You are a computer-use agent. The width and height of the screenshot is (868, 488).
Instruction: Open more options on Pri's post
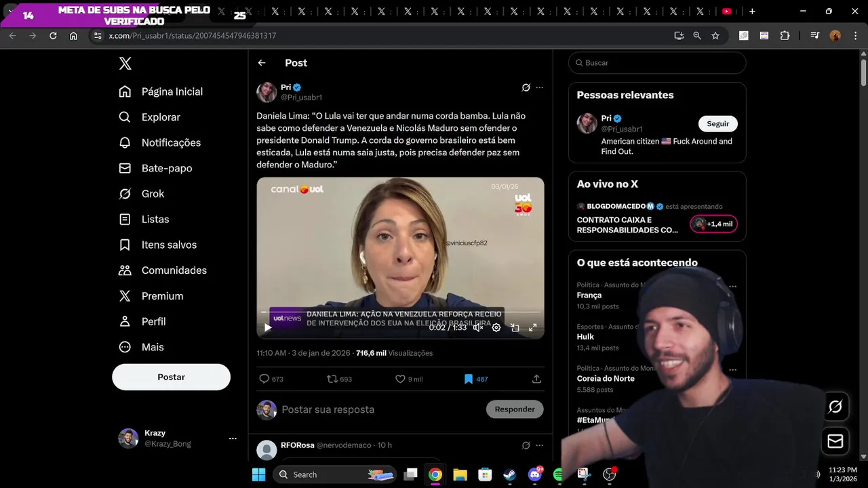point(540,87)
